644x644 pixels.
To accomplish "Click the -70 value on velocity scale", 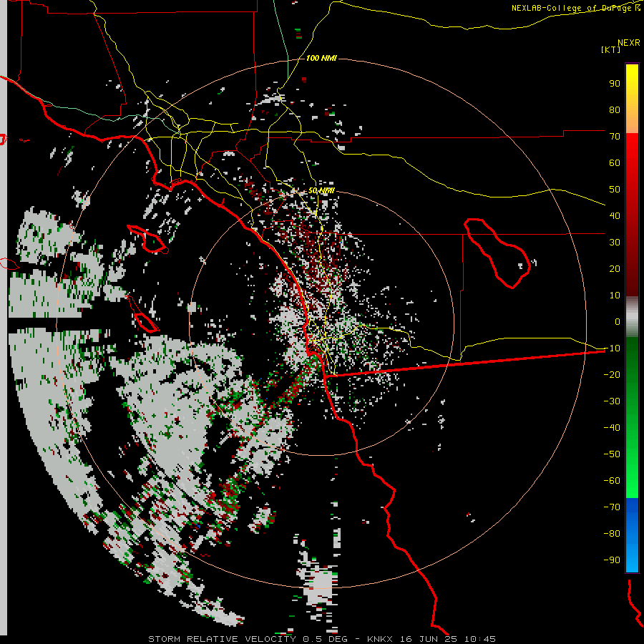I will [x=612, y=507].
